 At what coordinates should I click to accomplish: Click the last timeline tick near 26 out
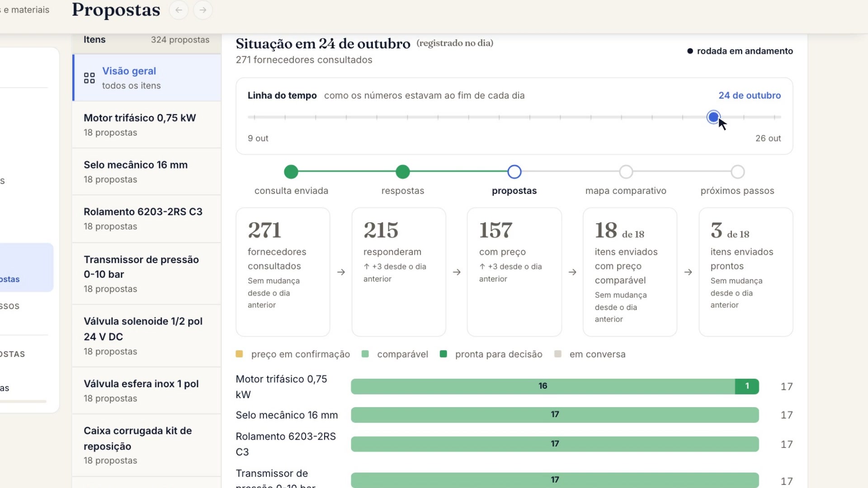pyautogui.click(x=774, y=117)
